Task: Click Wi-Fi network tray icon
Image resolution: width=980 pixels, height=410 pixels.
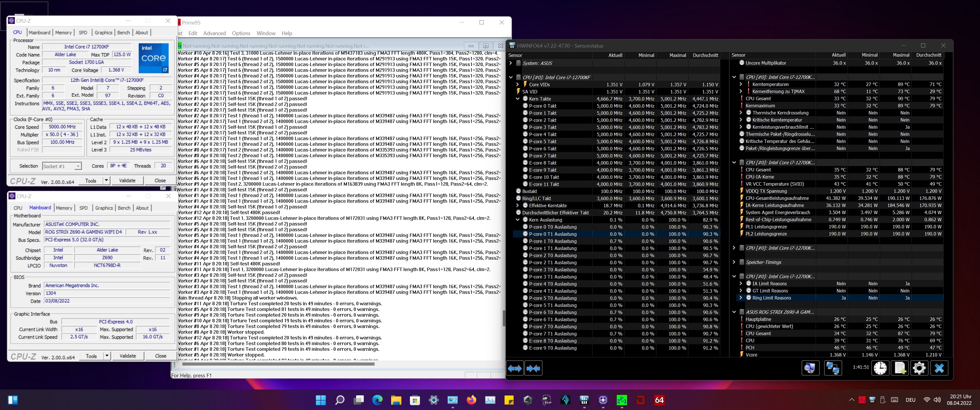Action: point(927,400)
